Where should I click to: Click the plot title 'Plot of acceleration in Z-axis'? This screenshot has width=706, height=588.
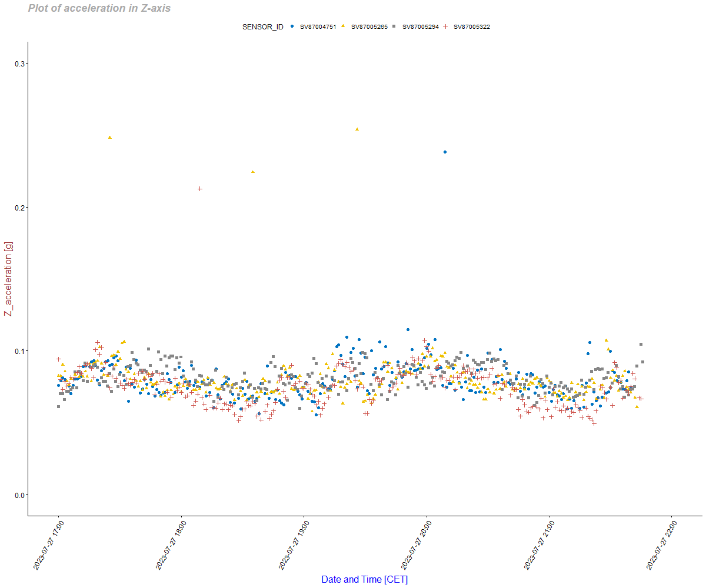click(99, 9)
